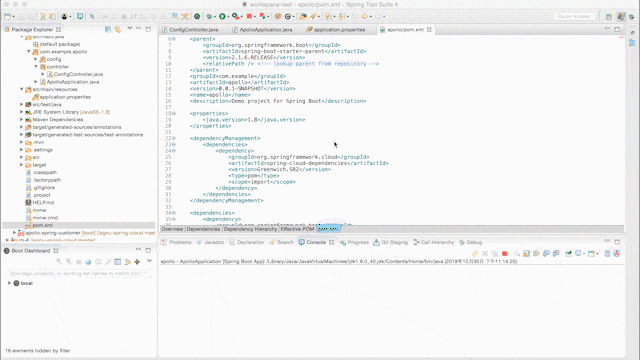
Task: Select ConfigController.java in Package Explorer tree
Action: 78,74
